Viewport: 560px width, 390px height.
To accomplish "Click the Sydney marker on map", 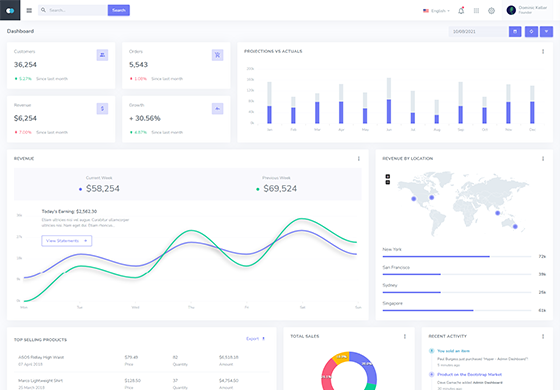I will point(515,226).
